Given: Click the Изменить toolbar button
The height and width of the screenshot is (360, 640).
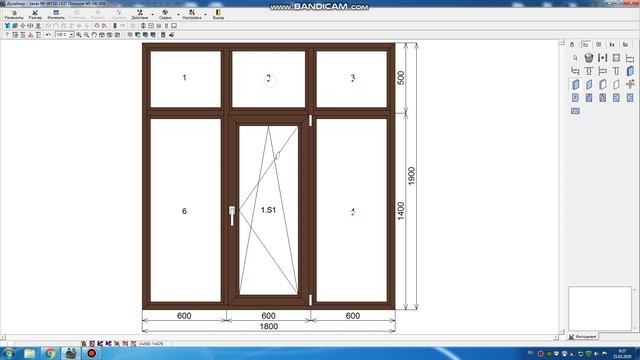Looking at the screenshot, I should [x=56, y=15].
